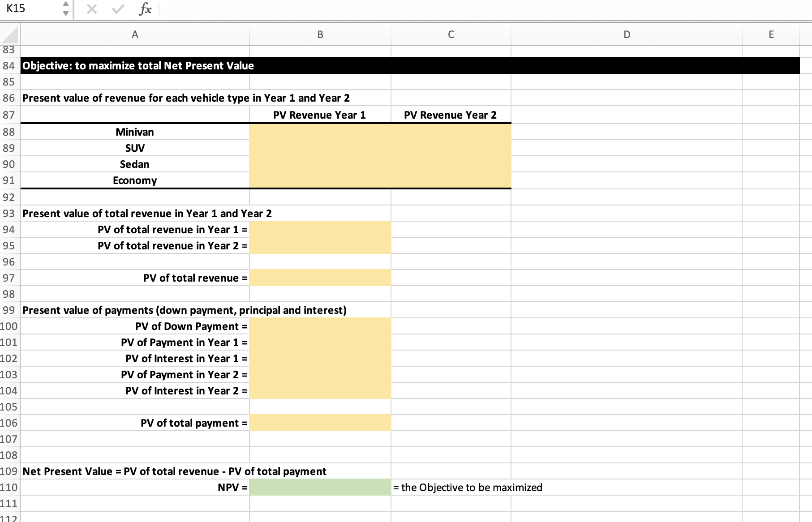The width and height of the screenshot is (812, 522).
Task: Click 'PV of total revenue in Year 2 =' label
Action: [x=172, y=246]
